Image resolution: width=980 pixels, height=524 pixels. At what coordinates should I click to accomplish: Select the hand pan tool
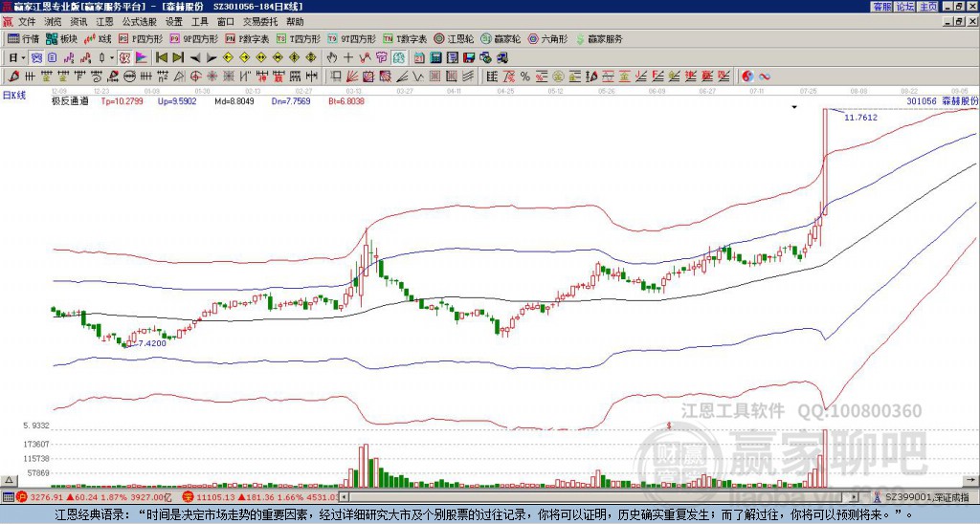coord(332,58)
